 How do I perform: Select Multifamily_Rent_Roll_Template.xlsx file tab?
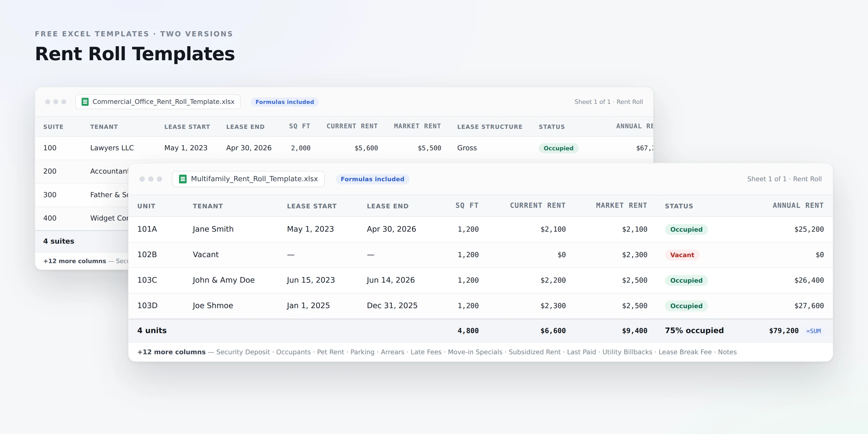[x=248, y=179]
